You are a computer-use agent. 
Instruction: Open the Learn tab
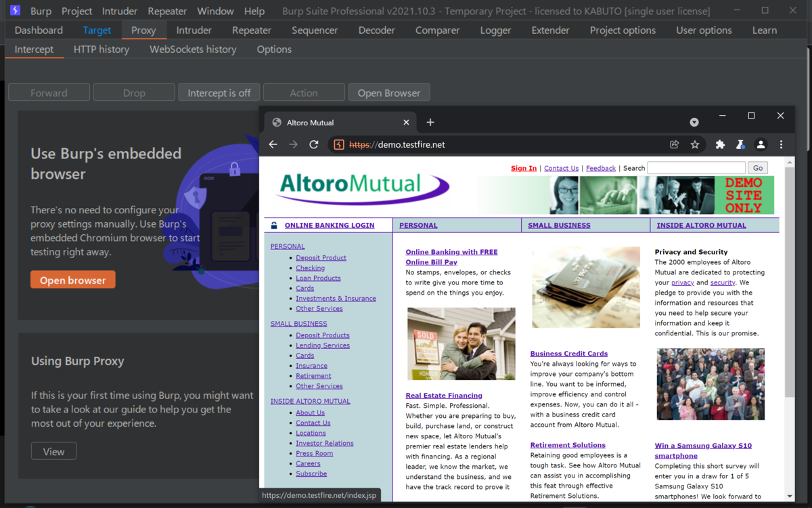coord(765,30)
